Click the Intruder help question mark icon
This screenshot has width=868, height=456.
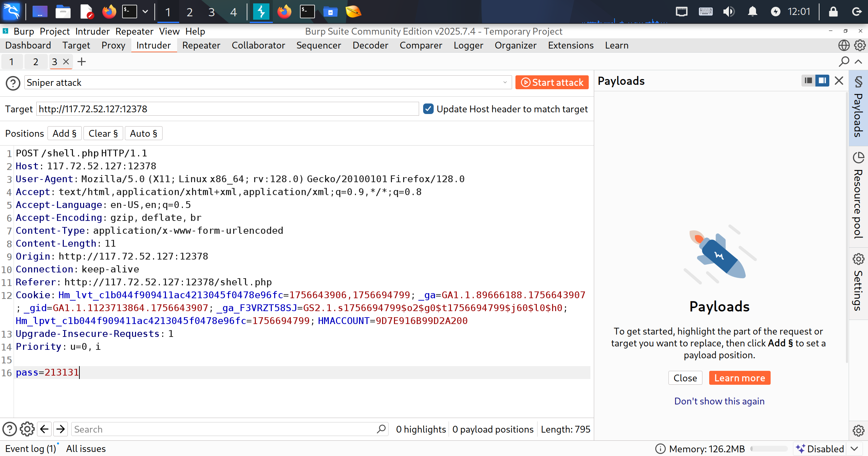click(x=13, y=83)
